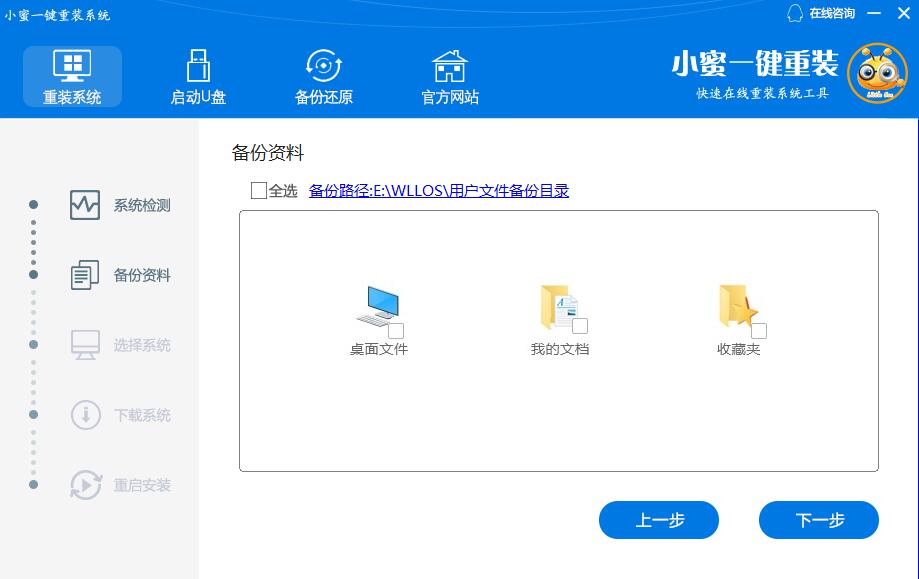The height and width of the screenshot is (579, 919).
Task: Click the bee mascot logo
Action: pos(876,73)
